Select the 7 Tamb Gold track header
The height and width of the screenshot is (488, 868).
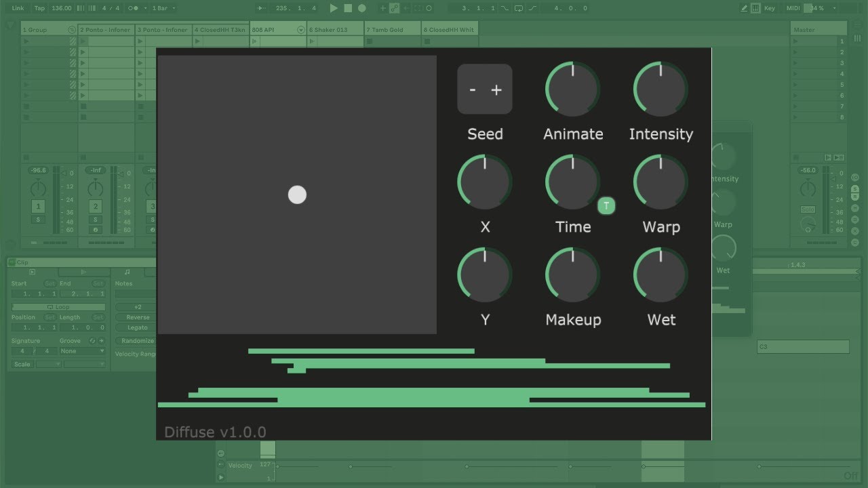[x=392, y=30]
